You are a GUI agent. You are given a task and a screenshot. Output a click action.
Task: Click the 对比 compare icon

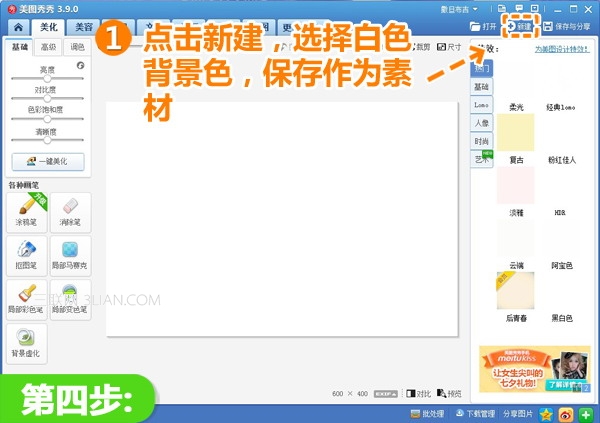pyautogui.click(x=411, y=394)
